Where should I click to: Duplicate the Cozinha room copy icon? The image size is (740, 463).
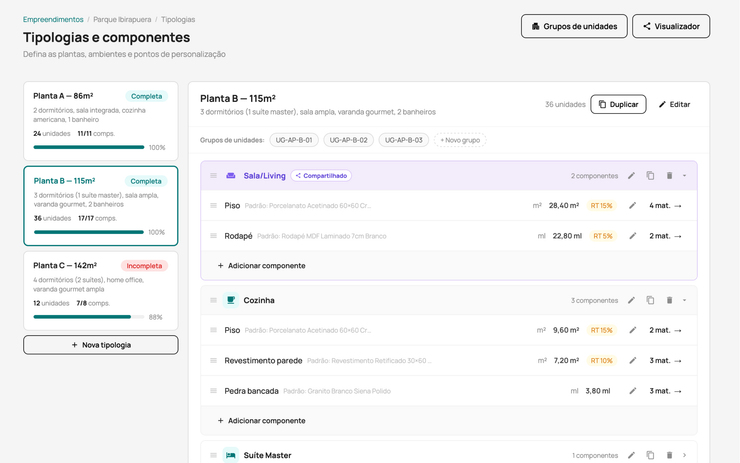point(650,300)
